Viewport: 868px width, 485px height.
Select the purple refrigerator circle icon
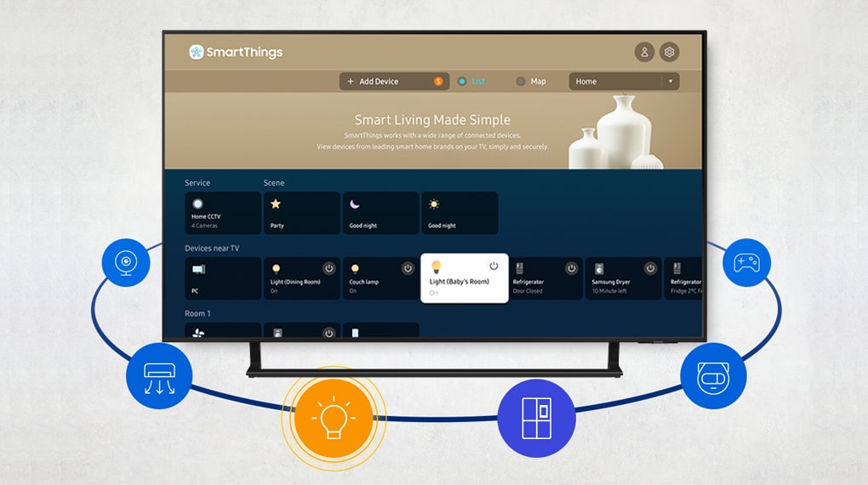(x=536, y=419)
